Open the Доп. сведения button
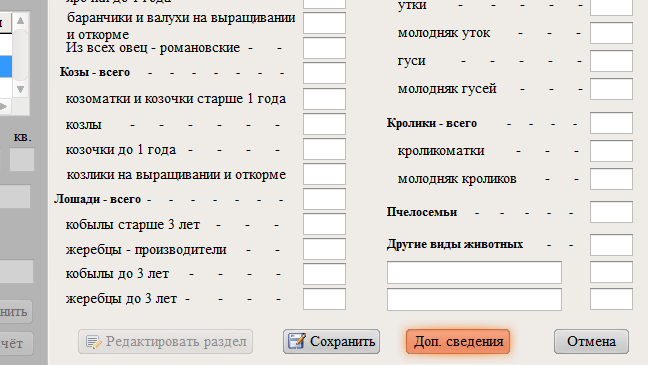 coord(458,341)
